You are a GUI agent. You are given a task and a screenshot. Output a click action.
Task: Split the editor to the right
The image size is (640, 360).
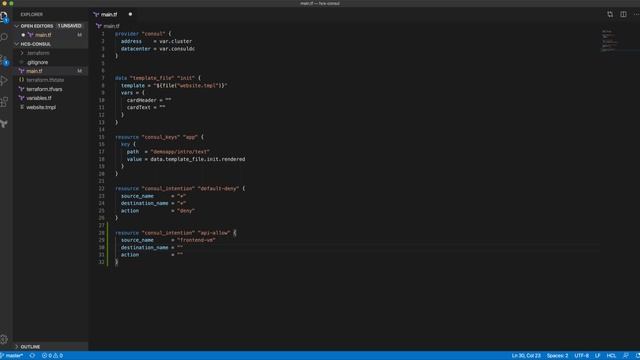(623, 14)
